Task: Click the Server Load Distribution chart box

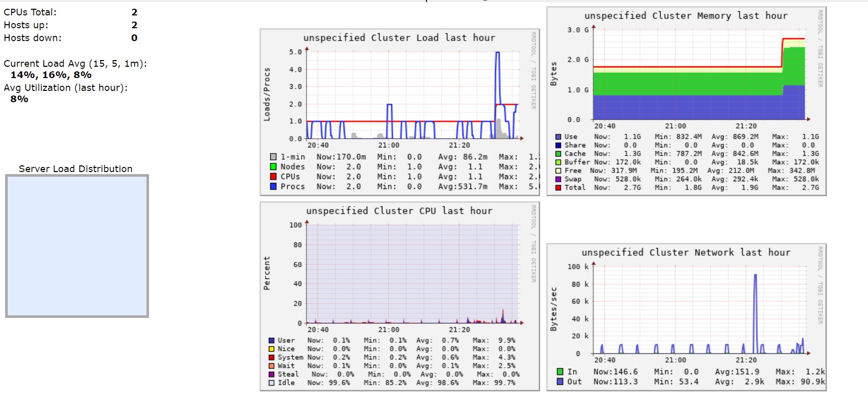Action: pos(77,246)
